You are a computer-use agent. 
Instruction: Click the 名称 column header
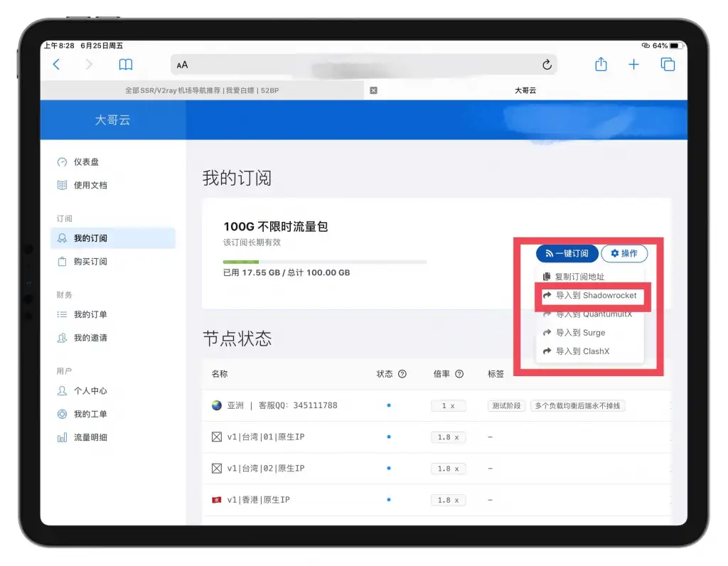[220, 374]
